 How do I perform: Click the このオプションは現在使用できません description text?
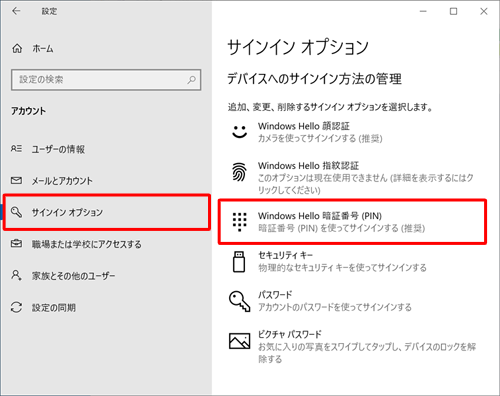click(x=366, y=184)
